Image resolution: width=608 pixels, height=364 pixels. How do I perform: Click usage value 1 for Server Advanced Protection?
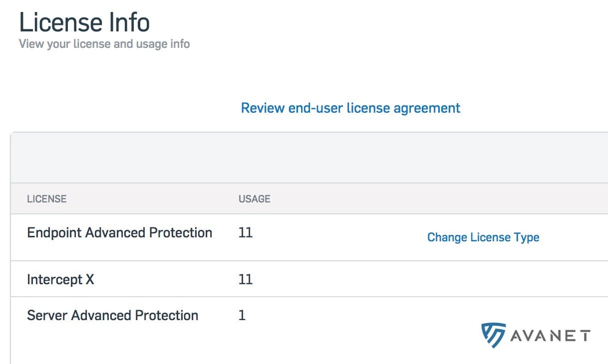[242, 316]
